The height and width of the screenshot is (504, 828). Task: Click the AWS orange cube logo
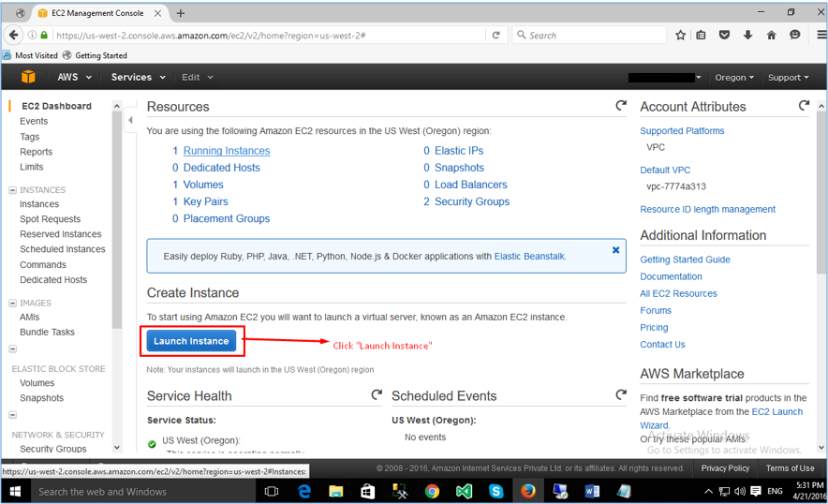point(28,77)
